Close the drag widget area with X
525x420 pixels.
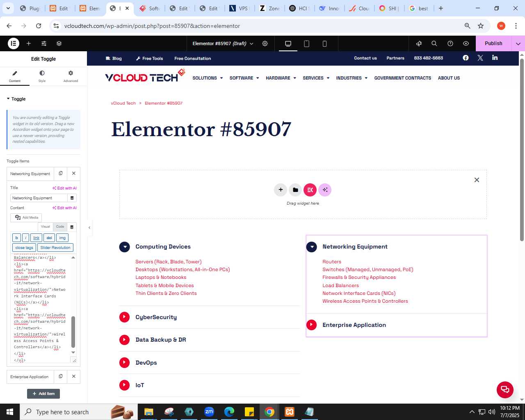pyautogui.click(x=477, y=180)
